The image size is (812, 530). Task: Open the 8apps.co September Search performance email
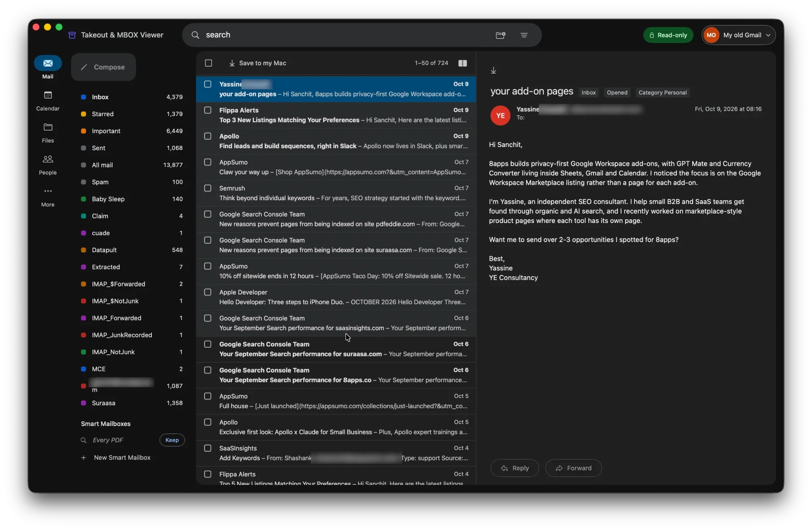(336, 375)
